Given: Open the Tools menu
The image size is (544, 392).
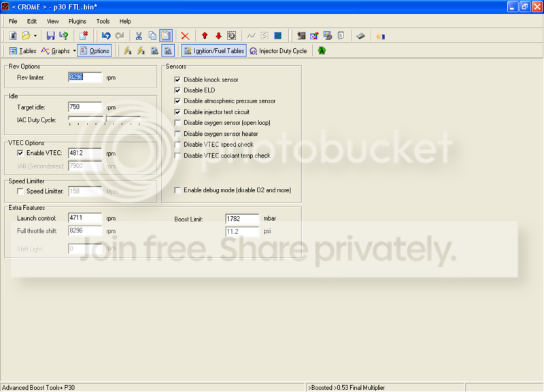Looking at the screenshot, I should pos(103,21).
